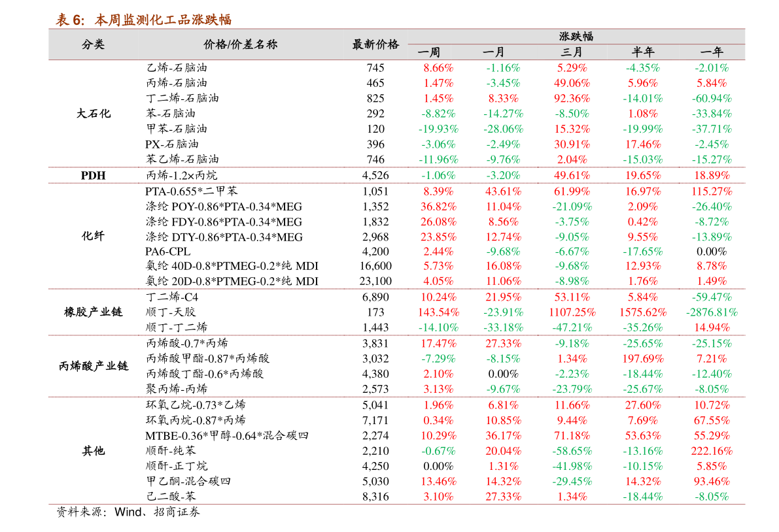Screen dimensions: 779x532
Task: Select the 丙烯酸产业链 category cell
Action: (94, 366)
